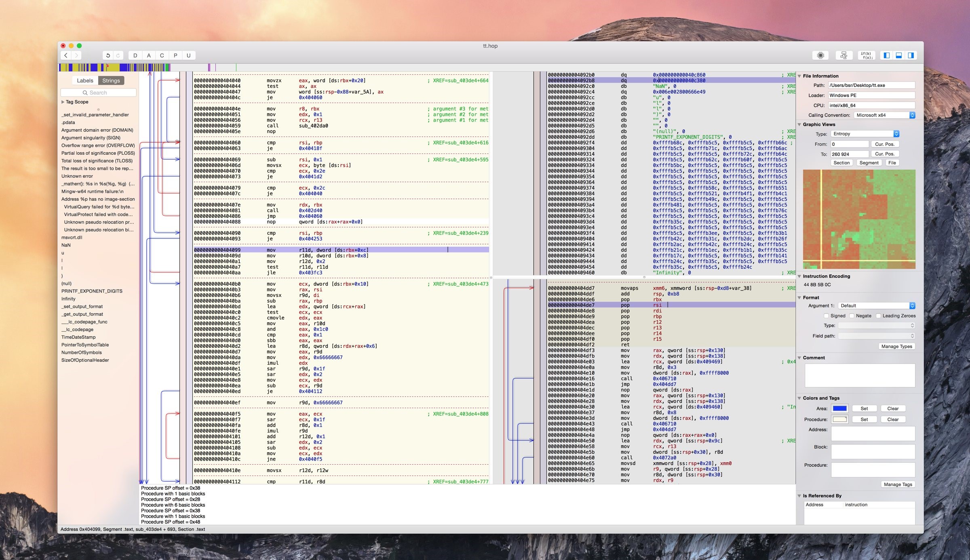970x560 pixels.
Task: Collapse the Format section
Action: coord(799,297)
